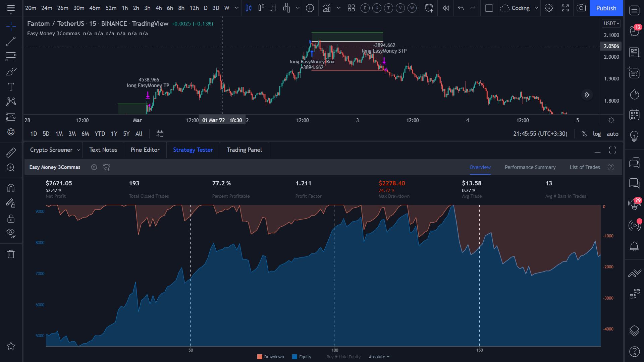This screenshot has width=644, height=362.
Task: Click the scroll to latest bar arrow
Action: click(587, 95)
